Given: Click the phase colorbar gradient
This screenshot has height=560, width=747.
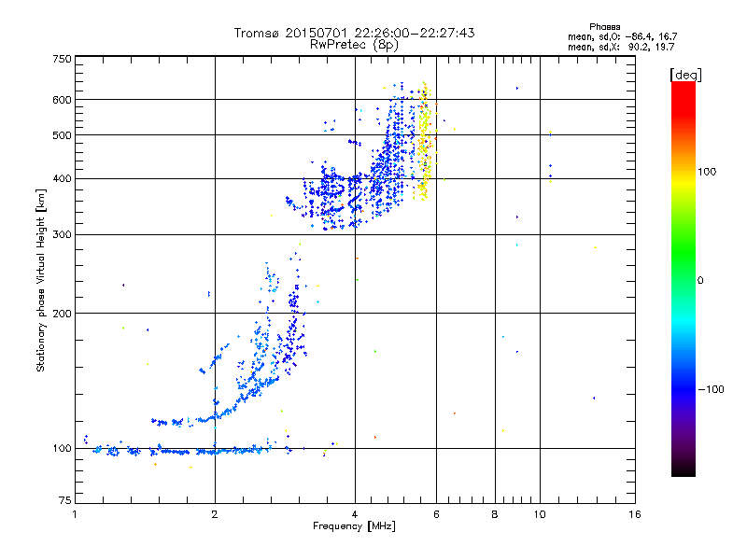Looking at the screenshot, I should coord(684,278).
